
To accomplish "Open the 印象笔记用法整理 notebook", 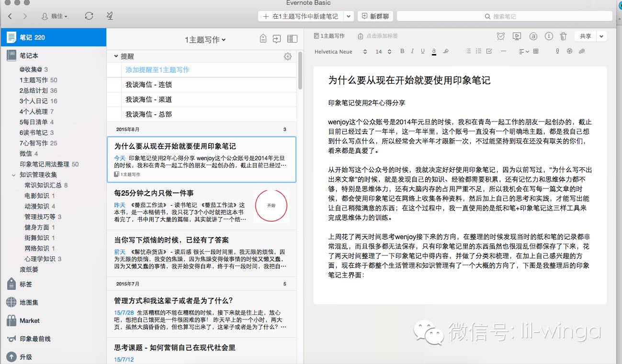I will [49, 164].
